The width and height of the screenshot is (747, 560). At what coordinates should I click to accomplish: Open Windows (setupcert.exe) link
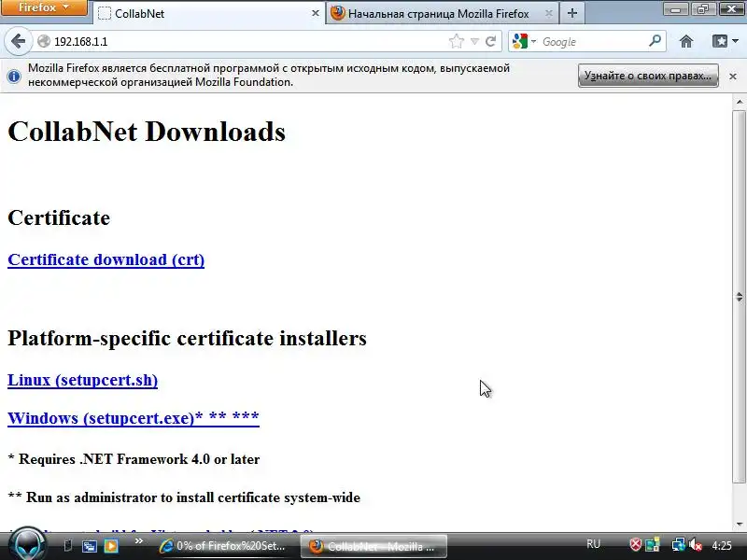pyautogui.click(x=134, y=417)
